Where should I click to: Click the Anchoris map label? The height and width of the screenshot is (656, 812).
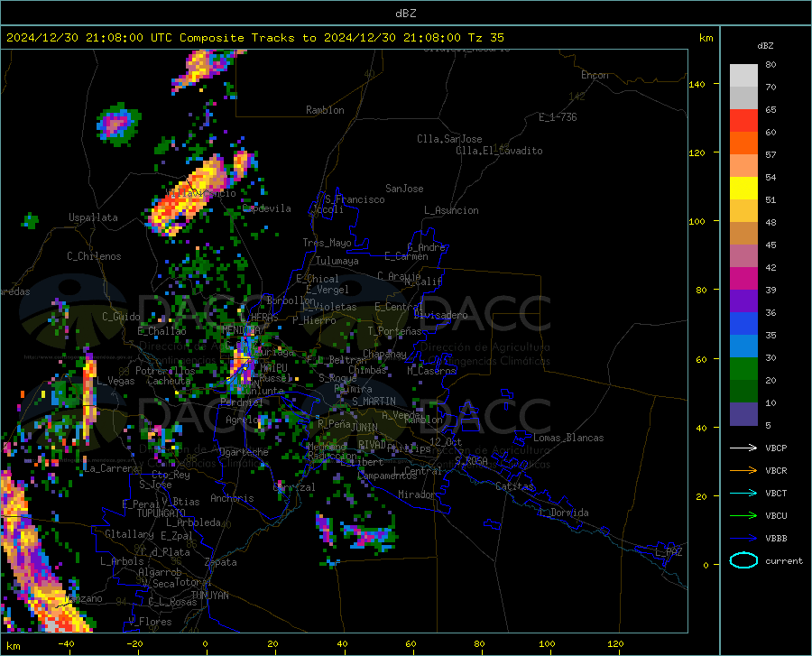pyautogui.click(x=232, y=498)
